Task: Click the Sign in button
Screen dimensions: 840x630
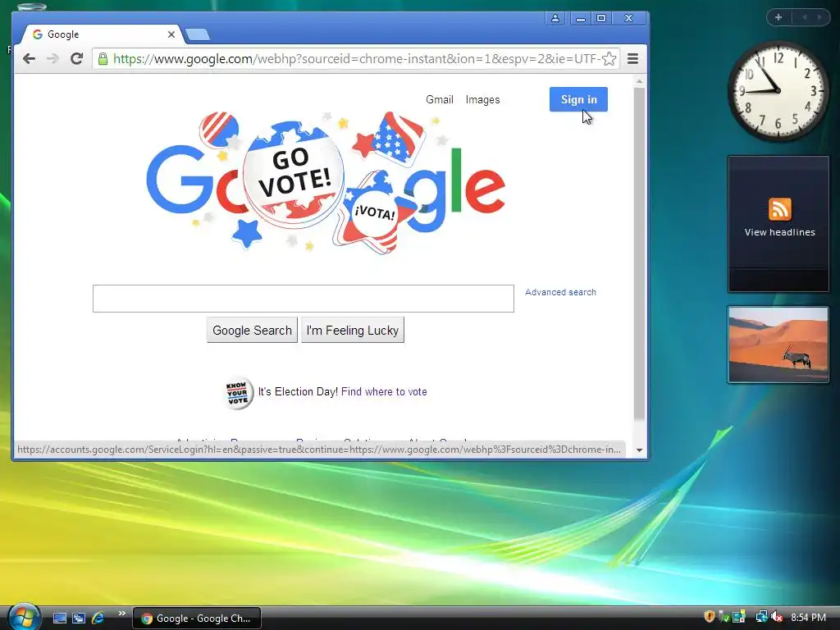Action: (x=578, y=99)
